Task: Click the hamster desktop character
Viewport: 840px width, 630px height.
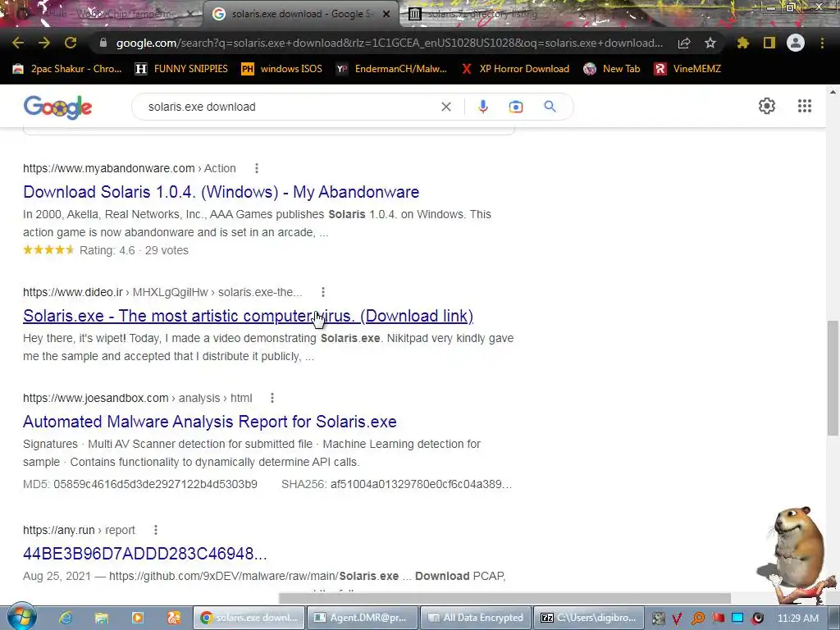Action: (797, 555)
